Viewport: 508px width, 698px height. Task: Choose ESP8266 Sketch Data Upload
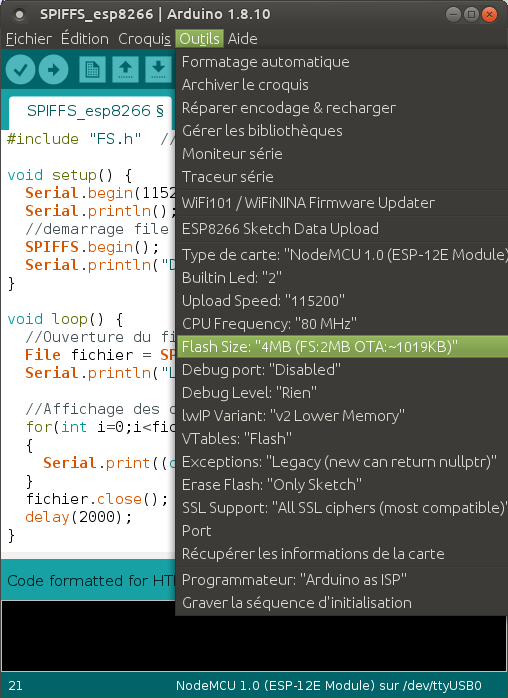tap(342, 229)
